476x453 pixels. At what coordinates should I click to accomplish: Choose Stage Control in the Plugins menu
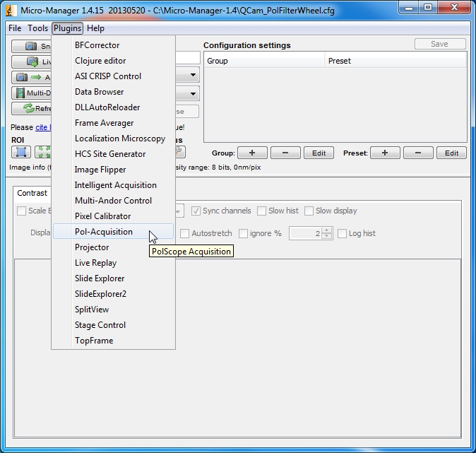point(100,325)
